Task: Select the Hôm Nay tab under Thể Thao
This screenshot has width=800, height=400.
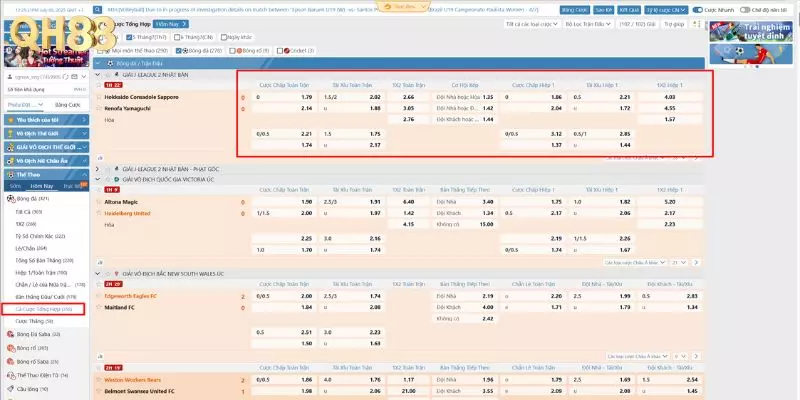Action: pyautogui.click(x=42, y=186)
